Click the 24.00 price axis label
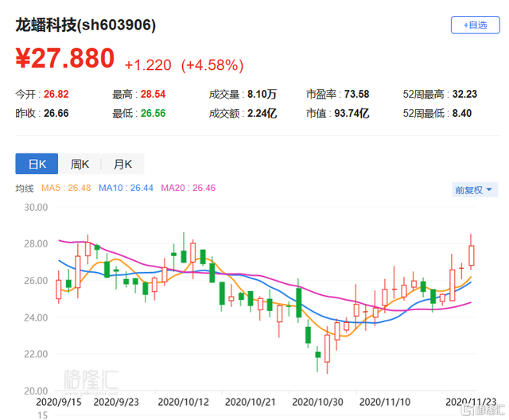This screenshot has height=420, width=509. tap(36, 317)
